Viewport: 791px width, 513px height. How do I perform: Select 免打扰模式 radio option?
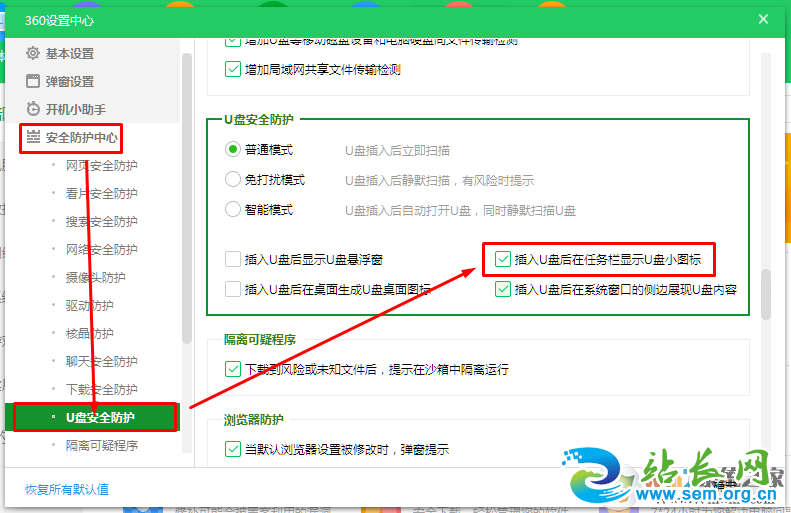pos(233,180)
